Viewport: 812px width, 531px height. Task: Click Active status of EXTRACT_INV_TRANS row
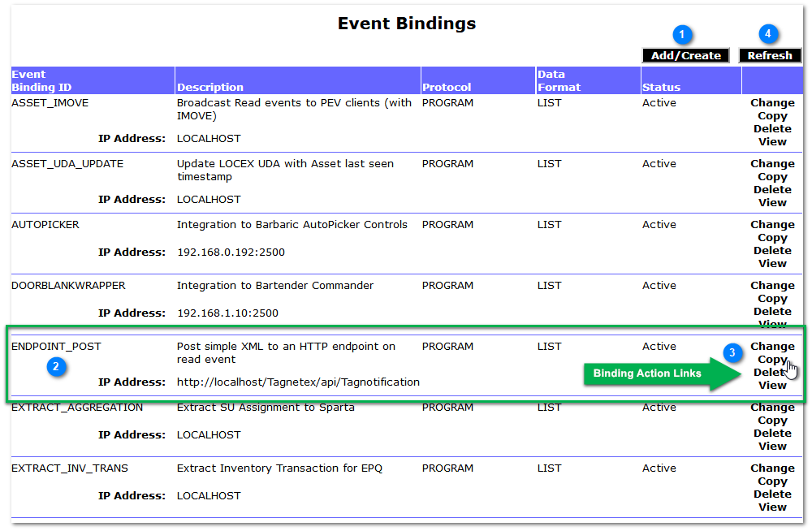[x=659, y=468]
